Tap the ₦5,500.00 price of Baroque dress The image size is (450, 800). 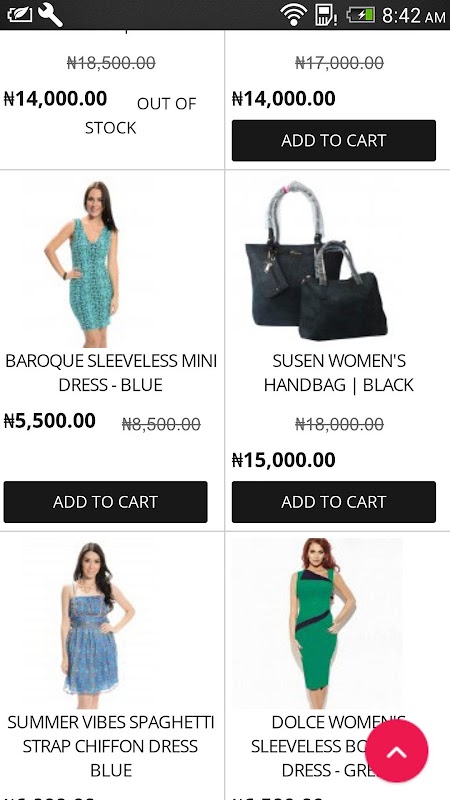point(49,421)
